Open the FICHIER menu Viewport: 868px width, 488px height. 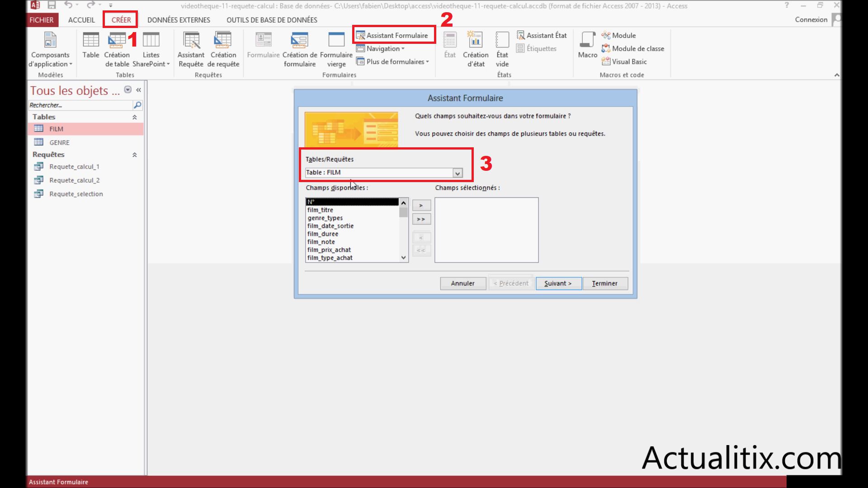[42, 20]
